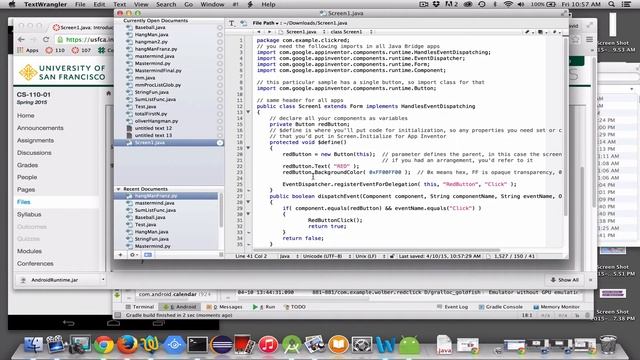This screenshot has height=360, width=640.
Task: Open Chrome from the Dock
Action: point(104,344)
